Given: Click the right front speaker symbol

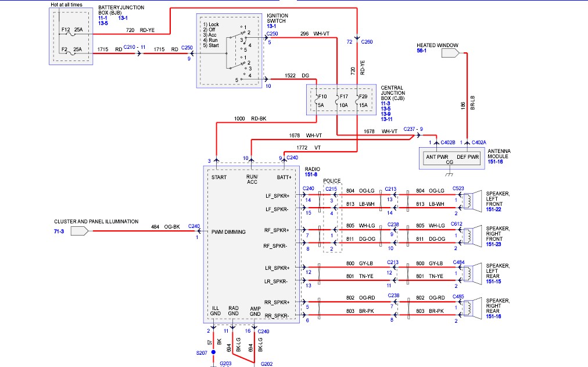Looking at the screenshot, I should click(x=472, y=236).
